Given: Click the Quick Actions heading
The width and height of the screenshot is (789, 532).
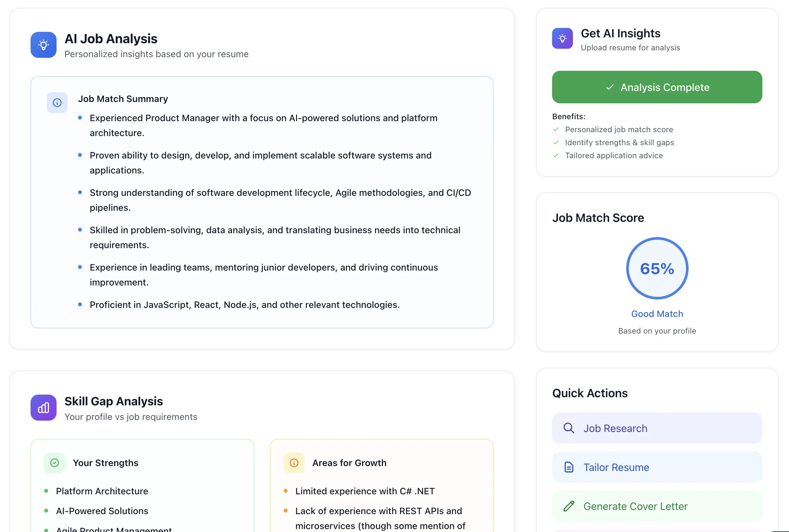Looking at the screenshot, I should pyautogui.click(x=590, y=393).
